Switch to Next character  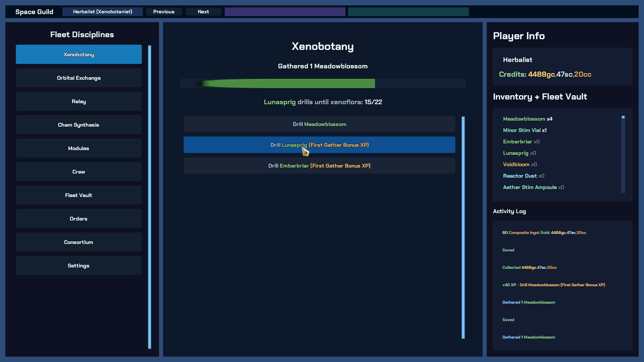coord(203,12)
